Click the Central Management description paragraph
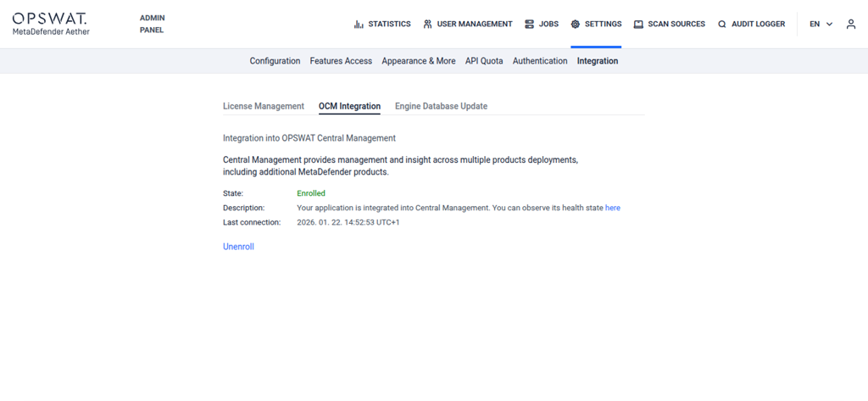This screenshot has height=401, width=868. (x=401, y=166)
